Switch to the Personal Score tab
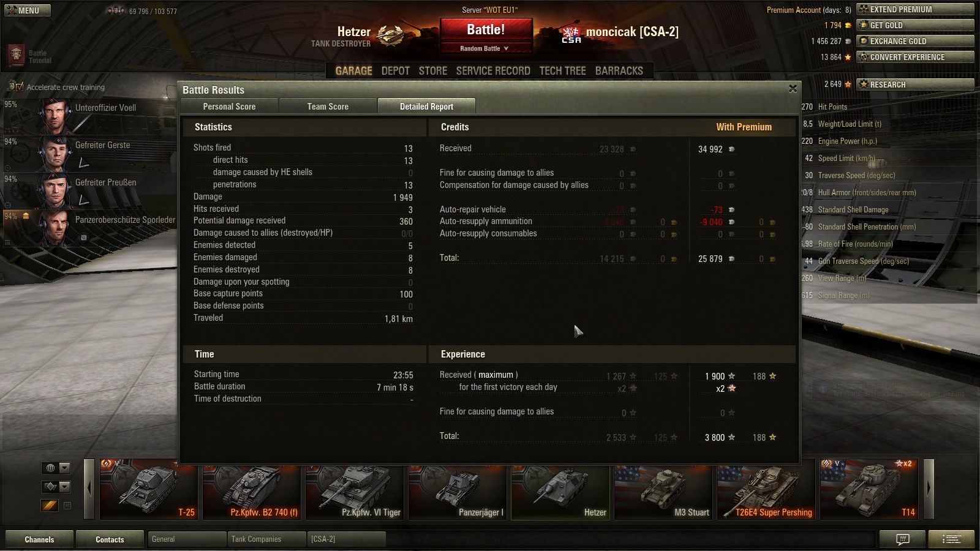980x551 pixels. pos(229,107)
